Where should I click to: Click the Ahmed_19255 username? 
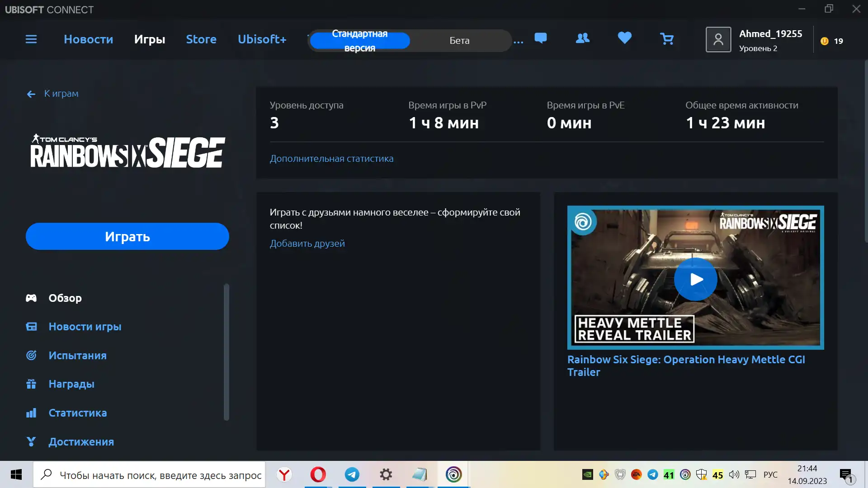[770, 34]
